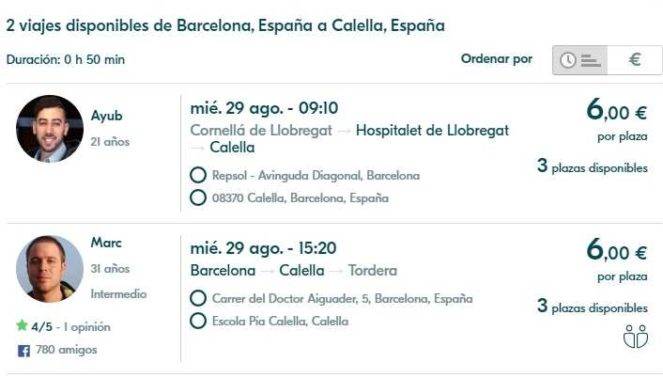Select driver name Ayub
The height and width of the screenshot is (378, 663).
pos(107,115)
